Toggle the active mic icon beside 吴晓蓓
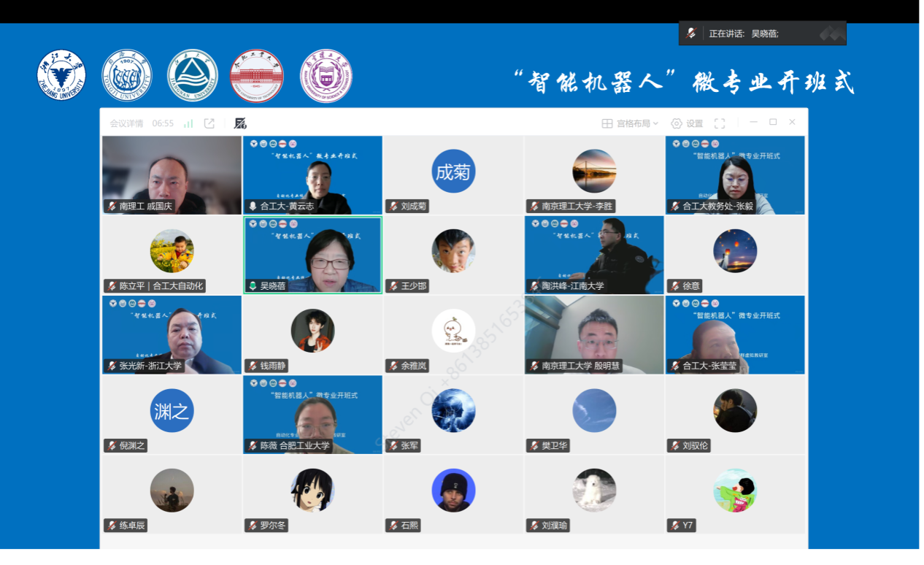Image resolution: width=924 pixels, height=565 pixels. [x=253, y=286]
